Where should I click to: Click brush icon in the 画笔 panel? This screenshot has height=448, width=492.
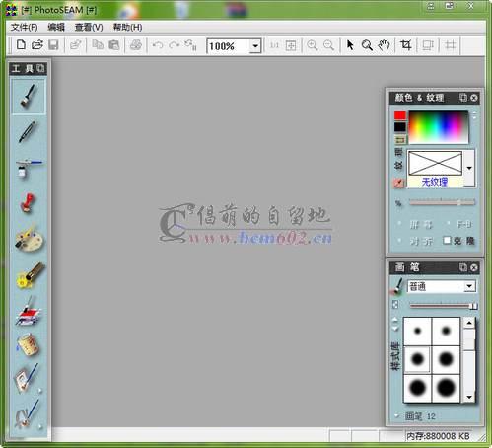(397, 286)
